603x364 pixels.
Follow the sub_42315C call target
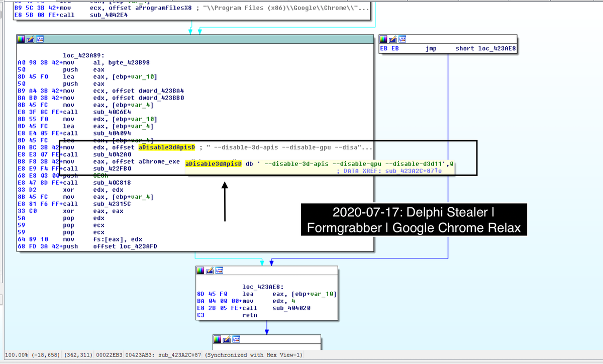click(x=113, y=204)
